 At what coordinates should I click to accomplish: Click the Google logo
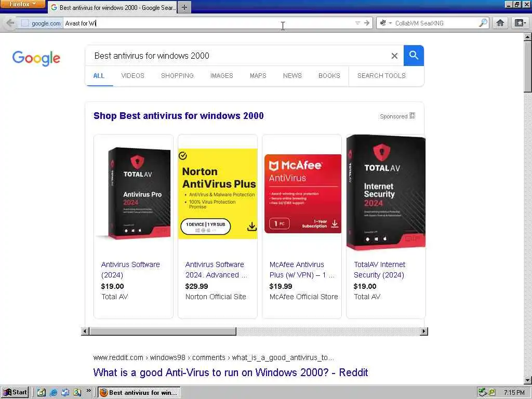pos(36,58)
